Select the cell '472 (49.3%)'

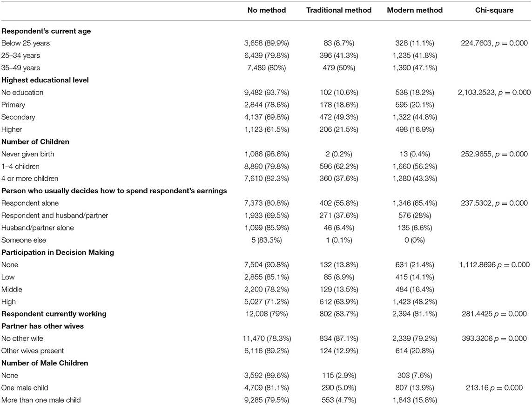(339, 117)
